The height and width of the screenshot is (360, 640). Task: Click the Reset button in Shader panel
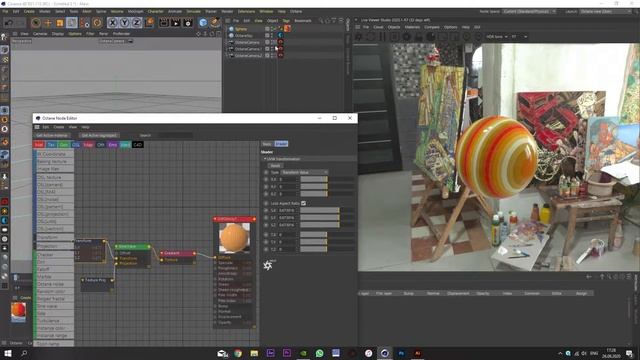[x=275, y=166]
